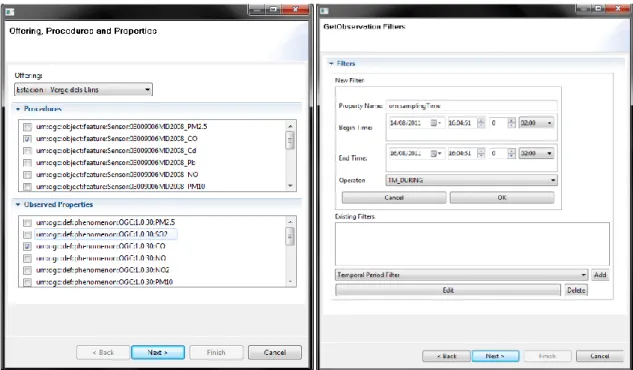Open the End Time calendar picker icon
Screen dimensions: 633x370
pos(436,153)
